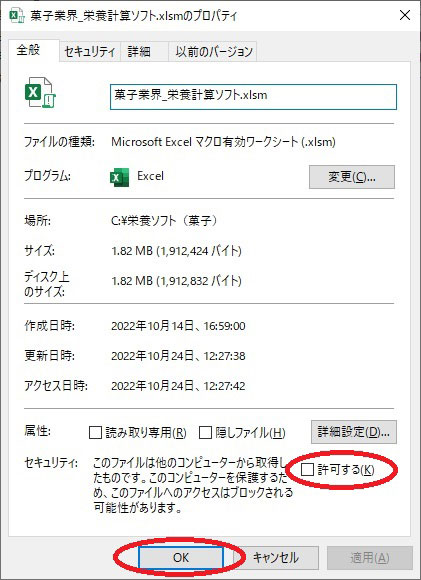Screen dimensions: 421x580
Task: Go to the 以前のバージョン tab
Action: coord(213,51)
